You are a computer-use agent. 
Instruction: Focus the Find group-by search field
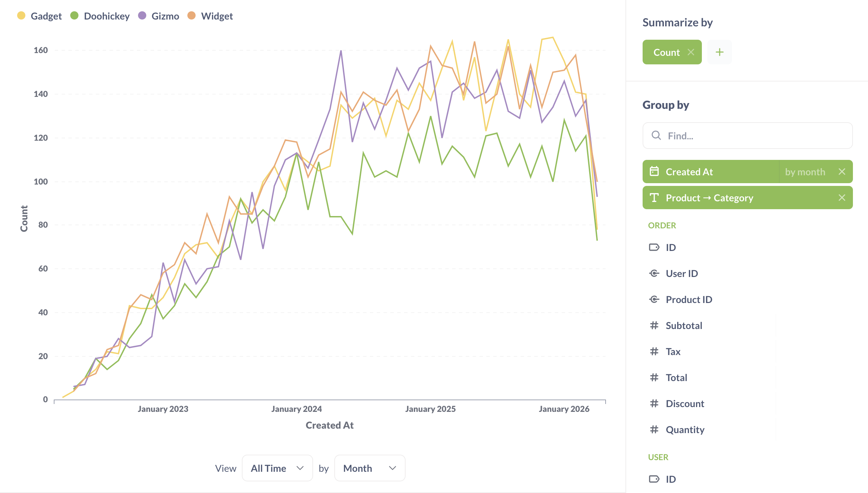click(754, 136)
